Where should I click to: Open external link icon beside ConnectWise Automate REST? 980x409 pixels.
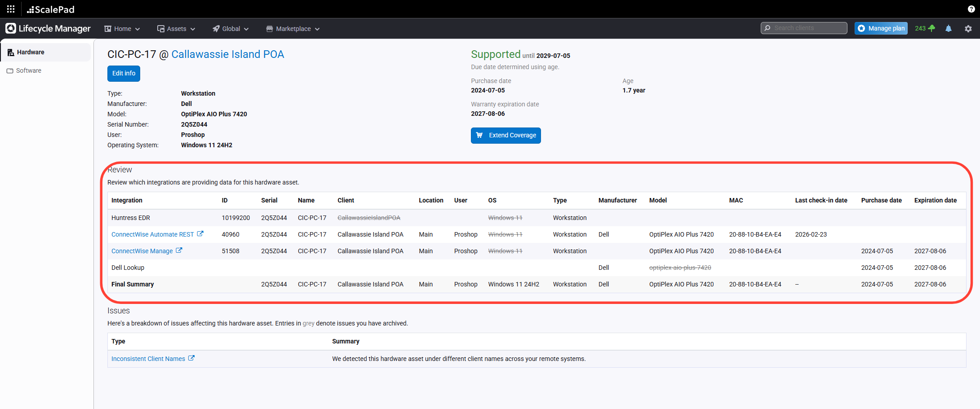pyautogui.click(x=200, y=234)
